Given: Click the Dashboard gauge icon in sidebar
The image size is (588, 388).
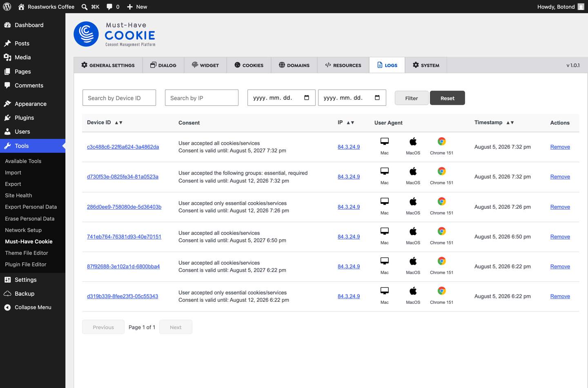Looking at the screenshot, I should point(7,25).
